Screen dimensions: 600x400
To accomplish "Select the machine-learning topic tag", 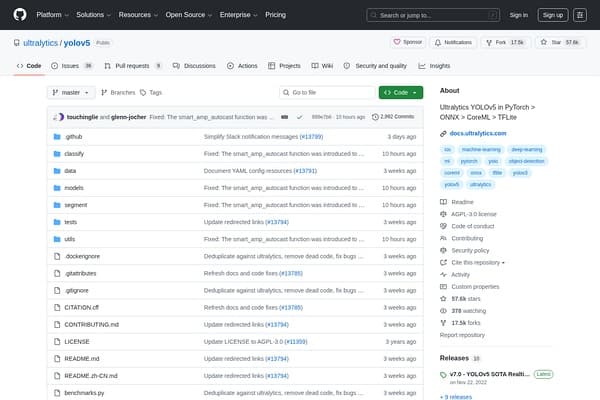I will tap(481, 149).
